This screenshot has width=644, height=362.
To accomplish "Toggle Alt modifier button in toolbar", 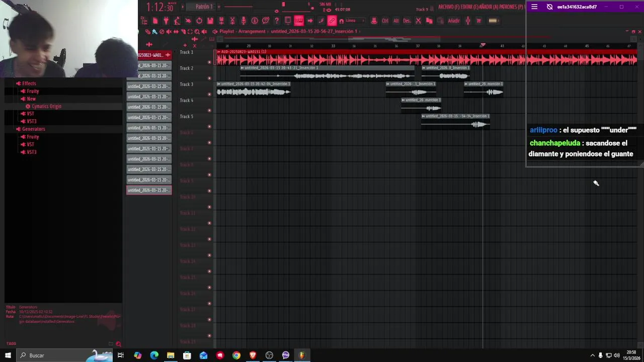I will [x=396, y=21].
